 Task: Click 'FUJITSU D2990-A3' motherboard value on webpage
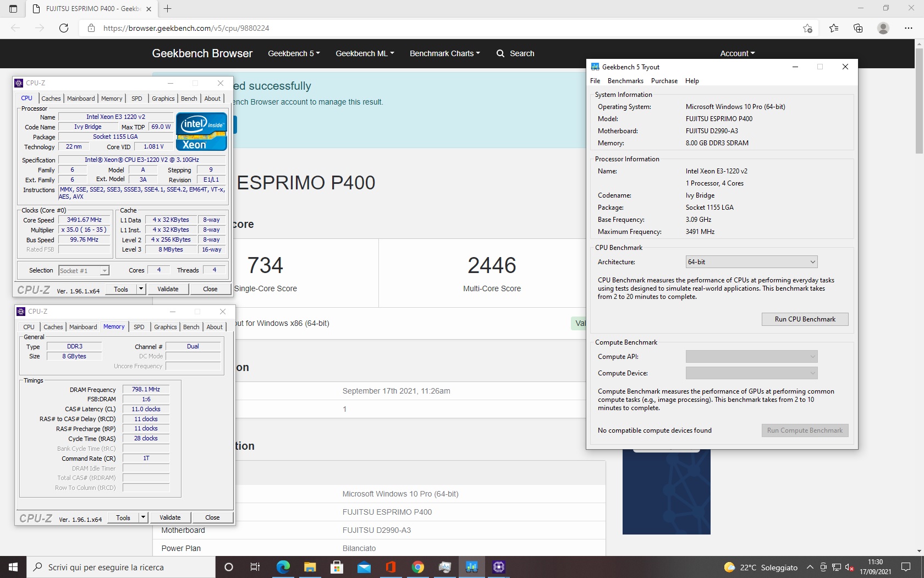point(377,530)
